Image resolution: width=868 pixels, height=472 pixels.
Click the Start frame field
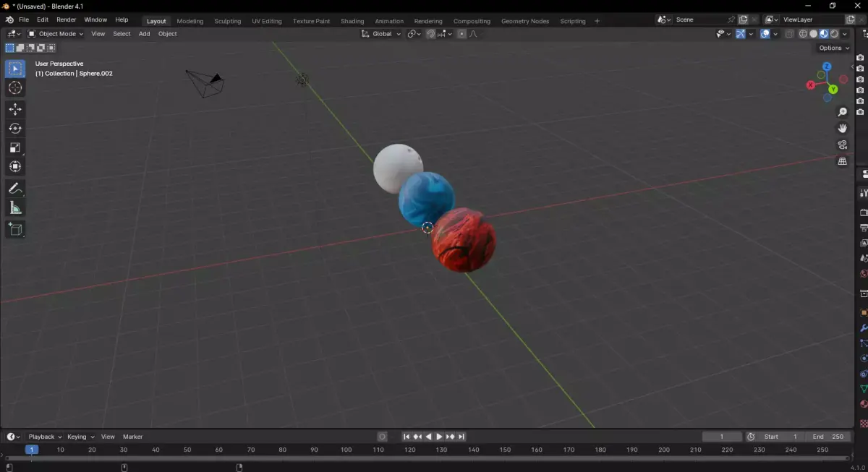(x=780, y=437)
